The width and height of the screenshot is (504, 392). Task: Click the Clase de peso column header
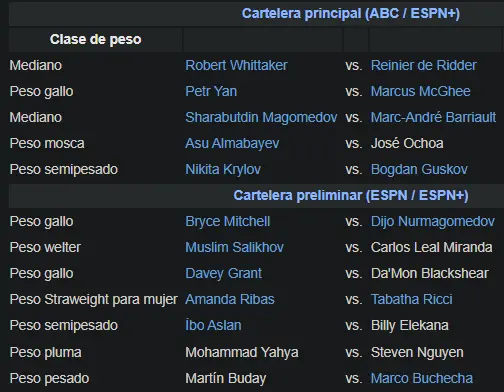coord(96,39)
